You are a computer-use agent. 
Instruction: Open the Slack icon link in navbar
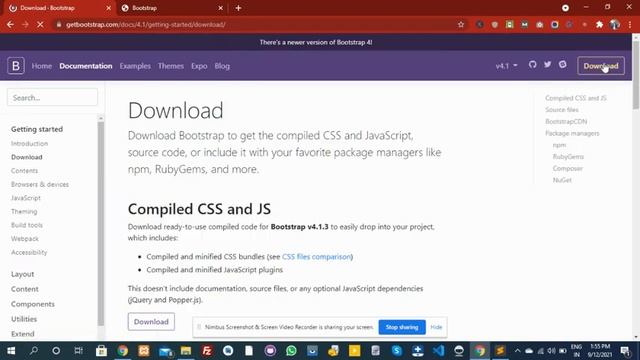pyautogui.click(x=562, y=64)
